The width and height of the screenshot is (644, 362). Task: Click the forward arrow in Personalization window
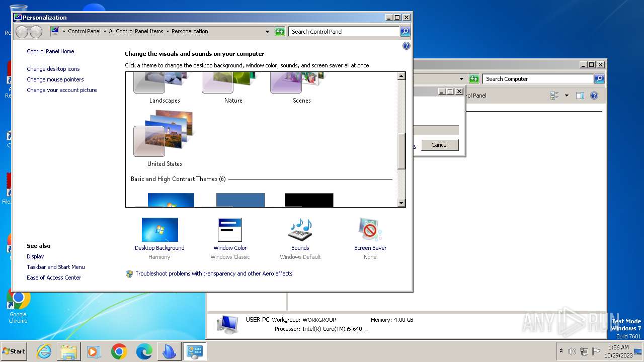tap(36, 32)
